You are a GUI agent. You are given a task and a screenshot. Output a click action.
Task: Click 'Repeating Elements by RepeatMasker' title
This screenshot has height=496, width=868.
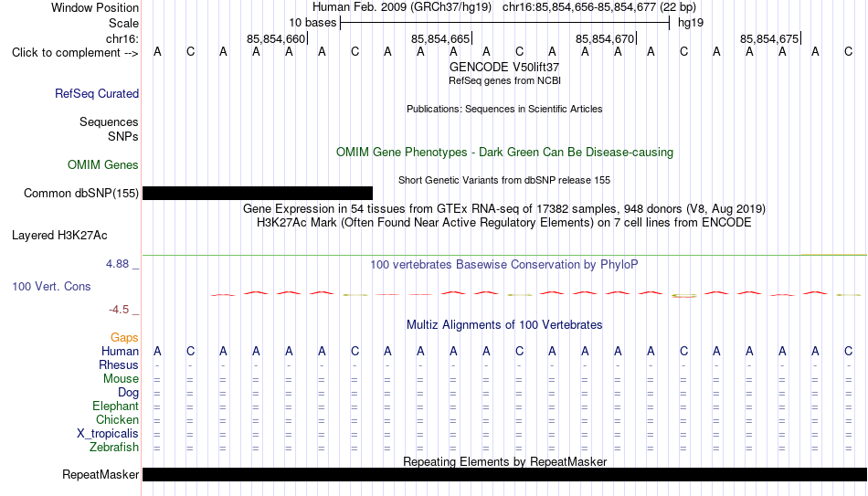pos(505,461)
